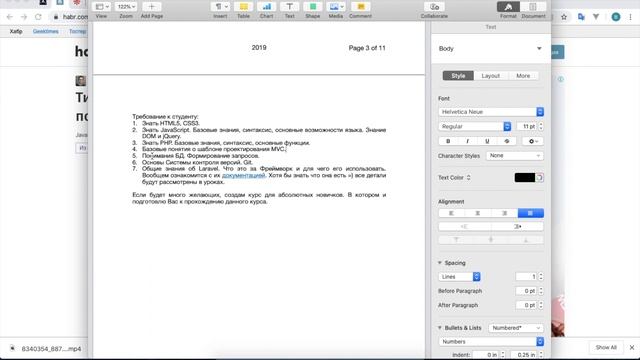Click the Add Page toolbar button
Screen dimensions: 640x360
(151, 7)
